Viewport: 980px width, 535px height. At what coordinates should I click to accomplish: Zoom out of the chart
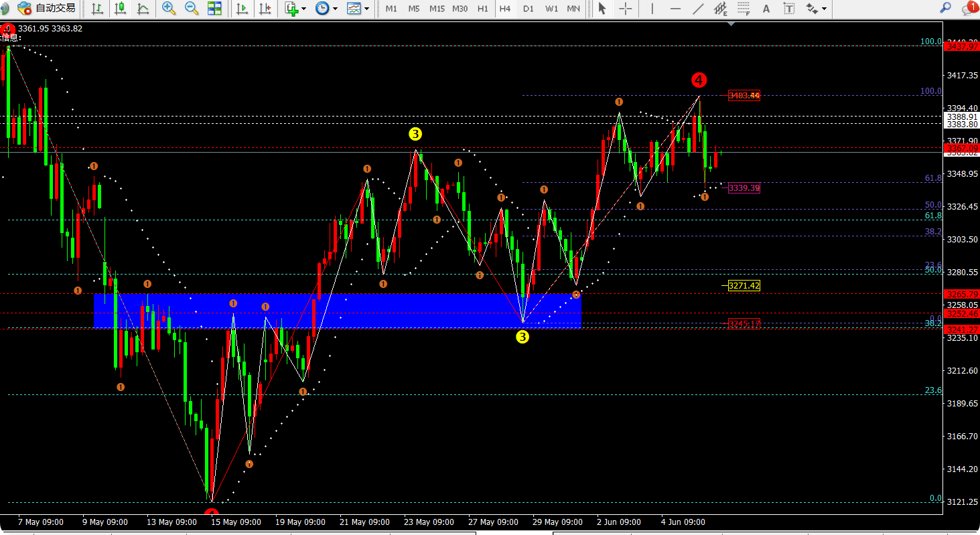point(192,9)
